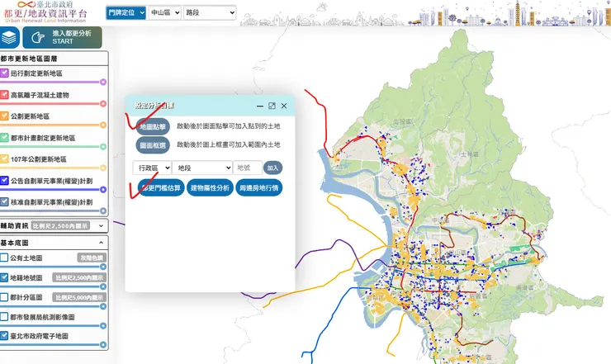
Task: Toggle the 迅行劃定更新地區 layer checkbox
Action: [x=4, y=73]
